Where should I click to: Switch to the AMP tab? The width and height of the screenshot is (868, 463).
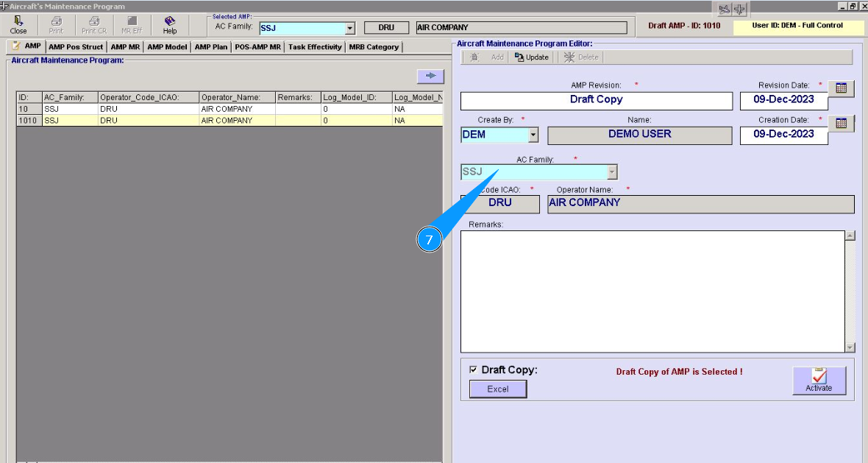(26, 46)
